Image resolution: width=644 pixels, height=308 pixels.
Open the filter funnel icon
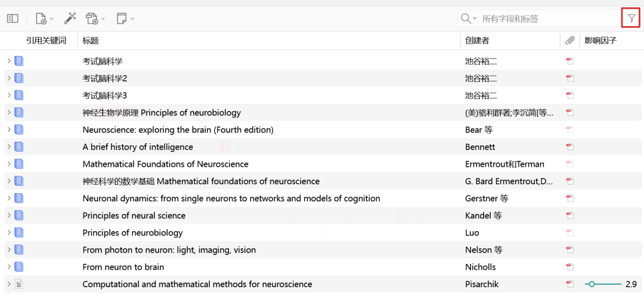click(x=631, y=18)
